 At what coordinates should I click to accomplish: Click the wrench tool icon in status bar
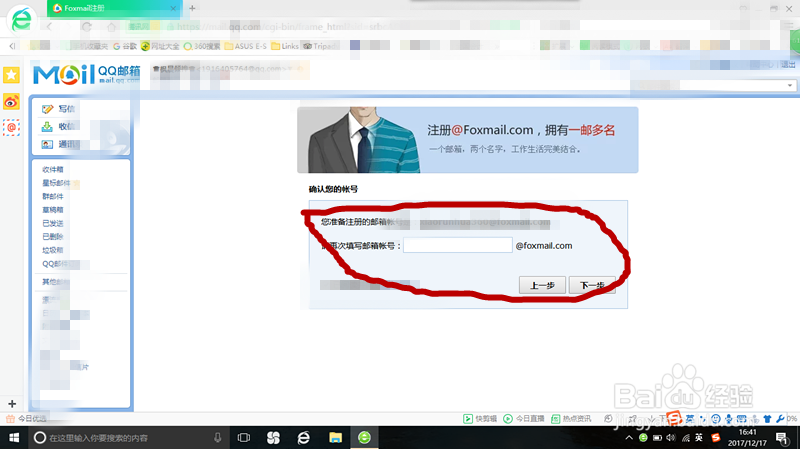780,419
